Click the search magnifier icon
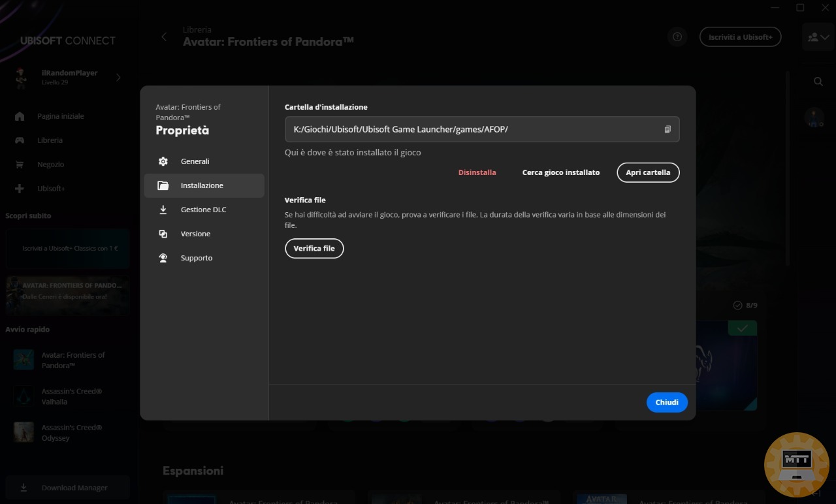Image resolution: width=836 pixels, height=504 pixels. [x=818, y=82]
